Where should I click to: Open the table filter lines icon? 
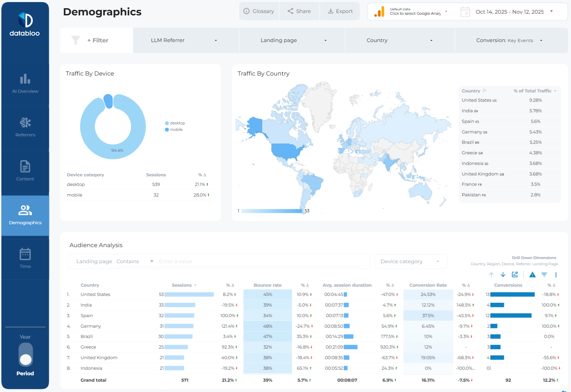tap(544, 275)
